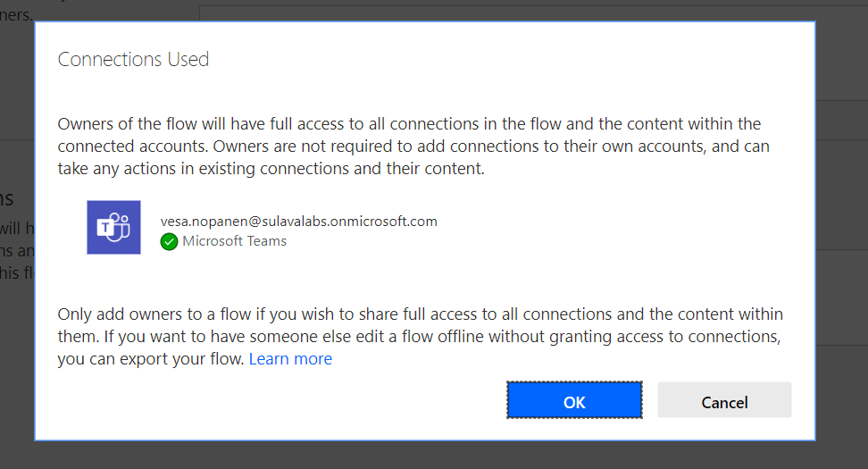The width and height of the screenshot is (868, 469).
Task: Click the Connections Used dialog title
Action: pyautogui.click(x=133, y=60)
